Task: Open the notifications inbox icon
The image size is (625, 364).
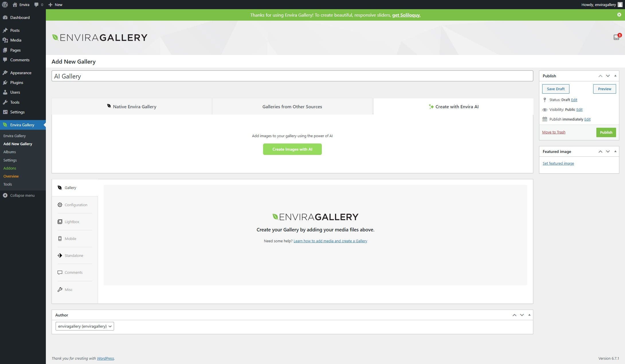Action: pos(616,37)
